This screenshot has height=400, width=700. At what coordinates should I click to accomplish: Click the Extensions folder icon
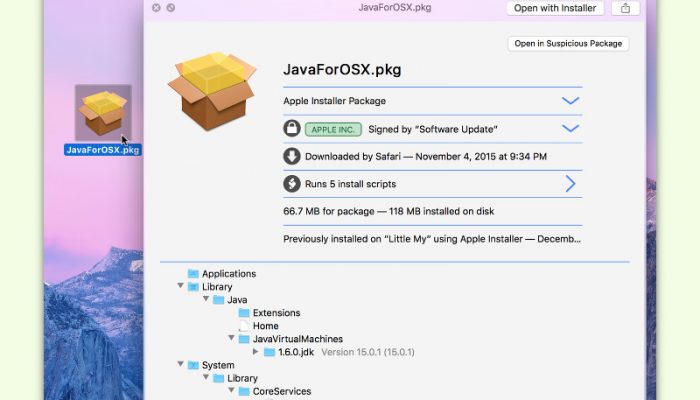pos(244,312)
